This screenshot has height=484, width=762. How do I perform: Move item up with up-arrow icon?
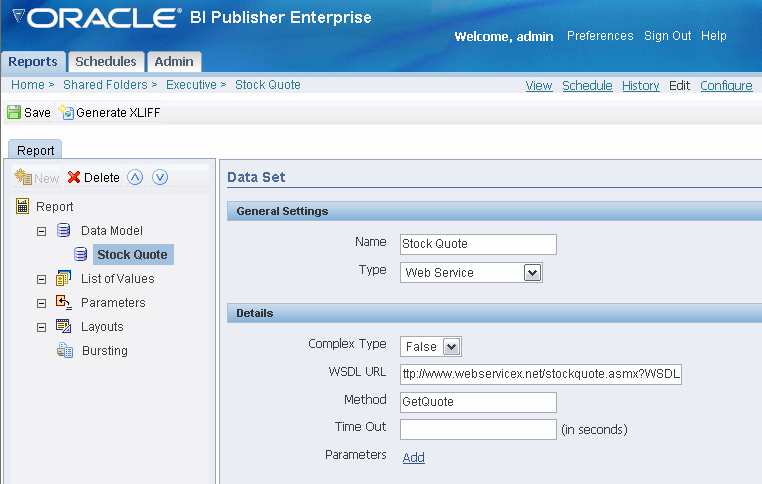[x=135, y=177]
